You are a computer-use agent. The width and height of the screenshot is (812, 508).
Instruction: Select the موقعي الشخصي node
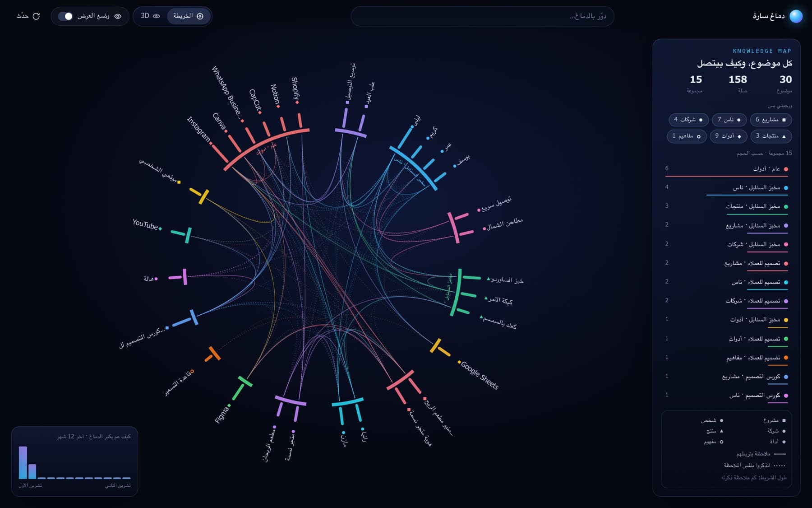[160, 171]
